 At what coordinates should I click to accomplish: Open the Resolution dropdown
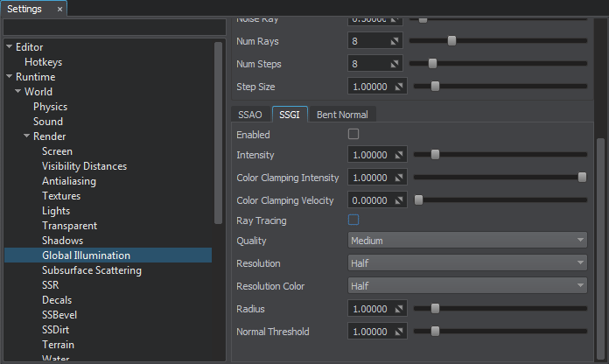click(x=467, y=262)
